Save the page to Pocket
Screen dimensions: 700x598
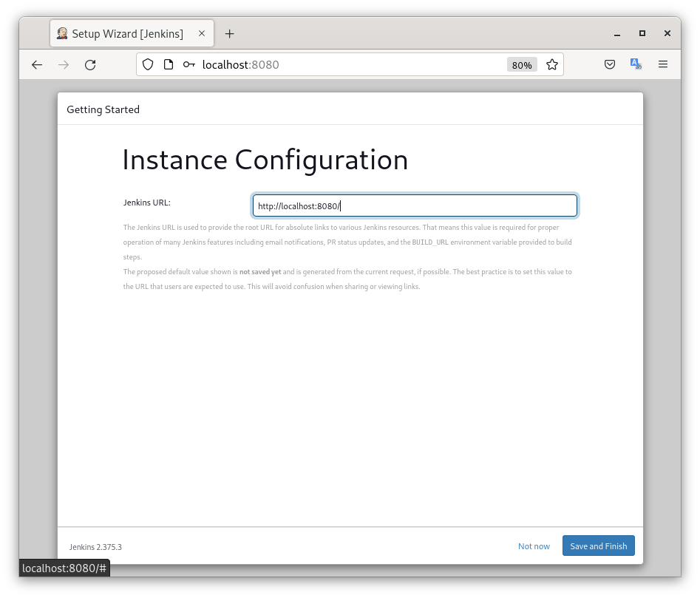610,65
